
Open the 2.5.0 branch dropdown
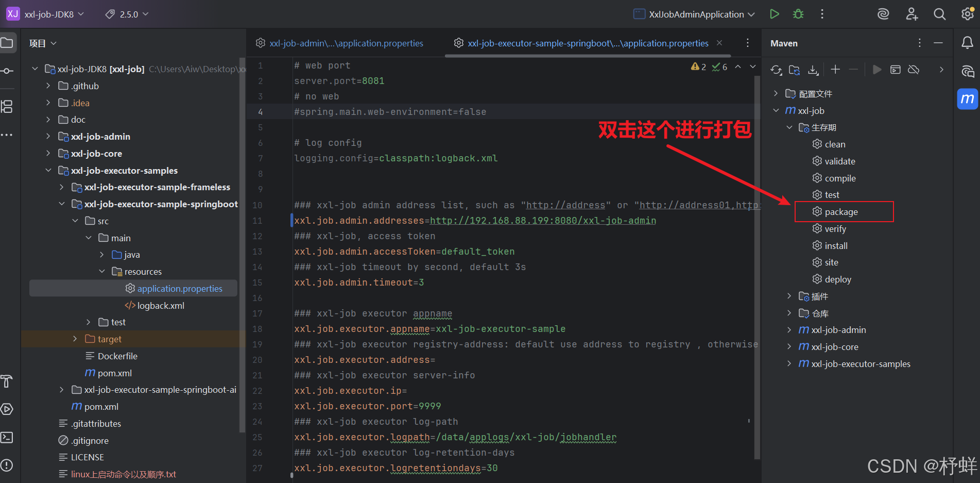coord(127,14)
